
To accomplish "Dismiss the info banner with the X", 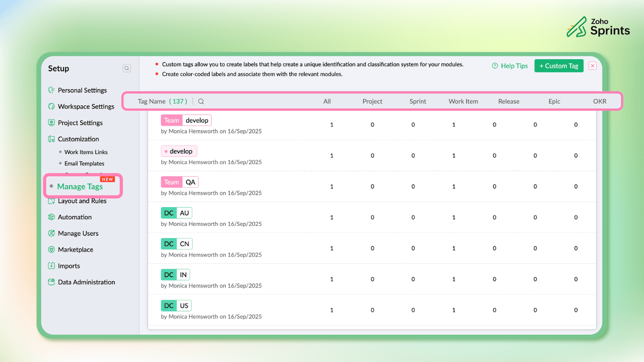I will [592, 66].
